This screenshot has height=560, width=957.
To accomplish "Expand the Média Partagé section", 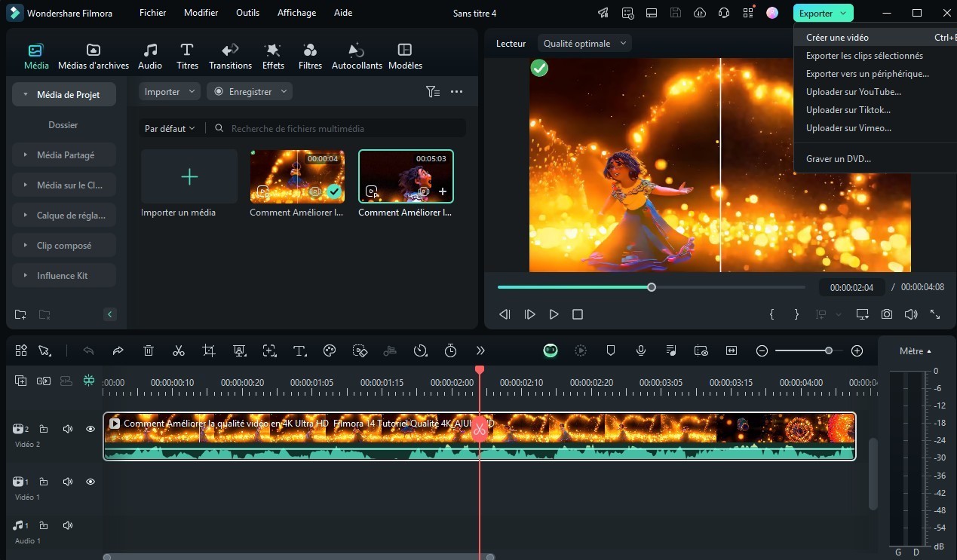I will [x=64, y=155].
